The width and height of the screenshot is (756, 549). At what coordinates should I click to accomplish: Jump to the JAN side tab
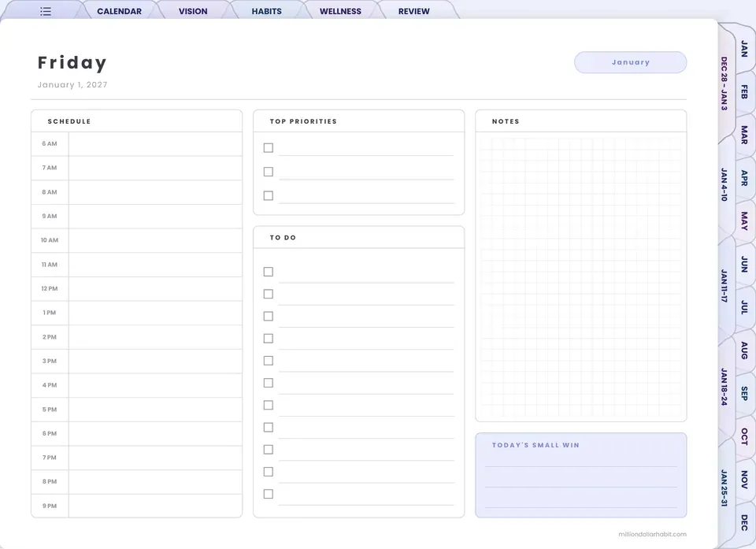pos(744,49)
